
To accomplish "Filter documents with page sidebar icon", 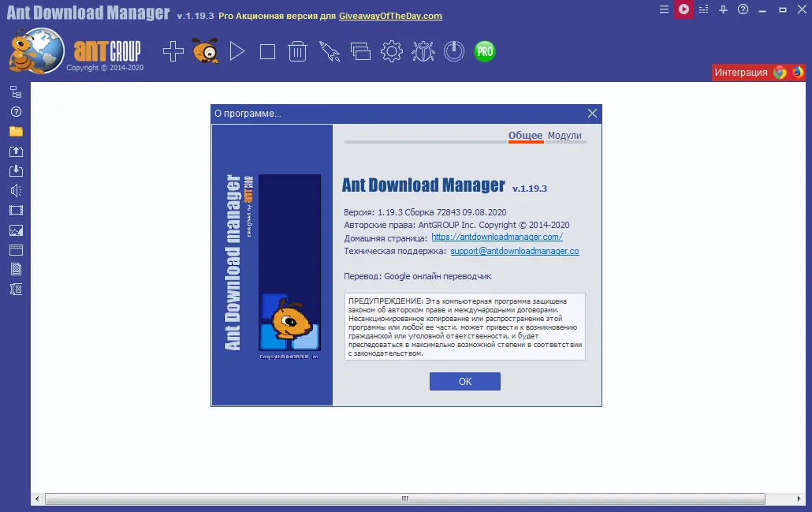I will click(16, 269).
